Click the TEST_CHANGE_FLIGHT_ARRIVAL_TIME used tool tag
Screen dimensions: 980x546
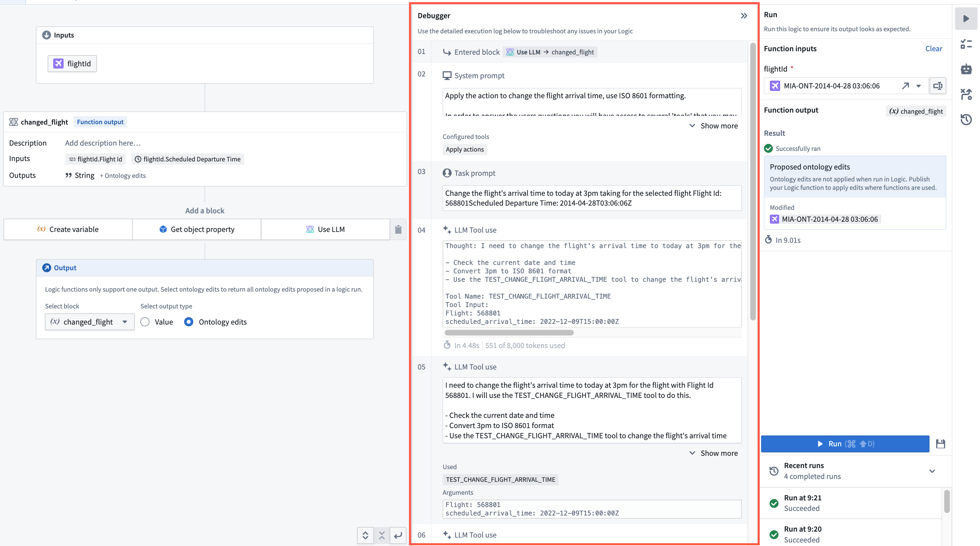click(500, 479)
